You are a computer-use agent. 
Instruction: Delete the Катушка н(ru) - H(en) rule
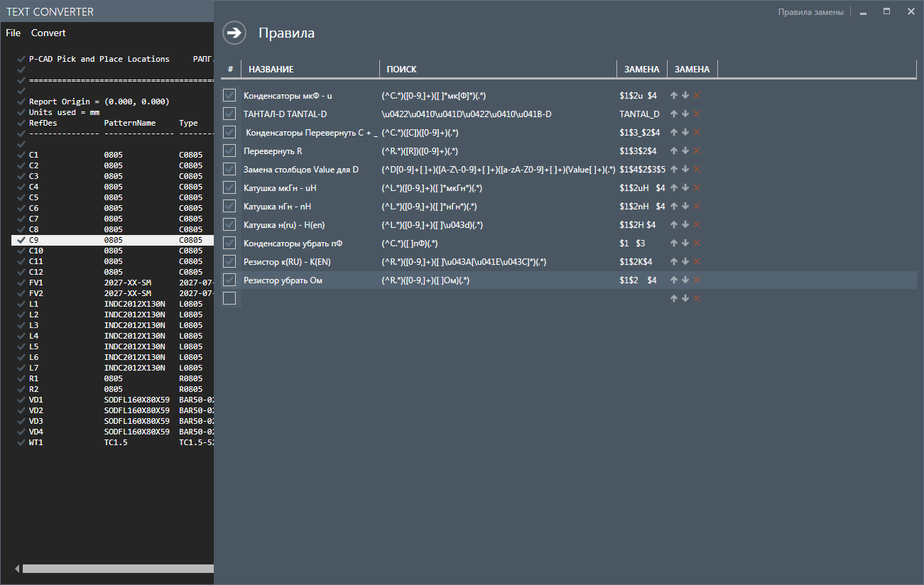point(697,224)
